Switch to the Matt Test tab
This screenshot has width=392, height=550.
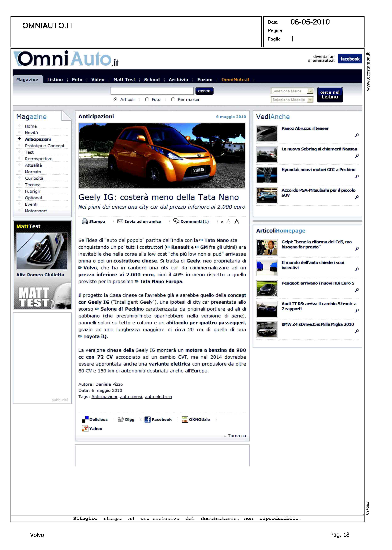pos(124,79)
